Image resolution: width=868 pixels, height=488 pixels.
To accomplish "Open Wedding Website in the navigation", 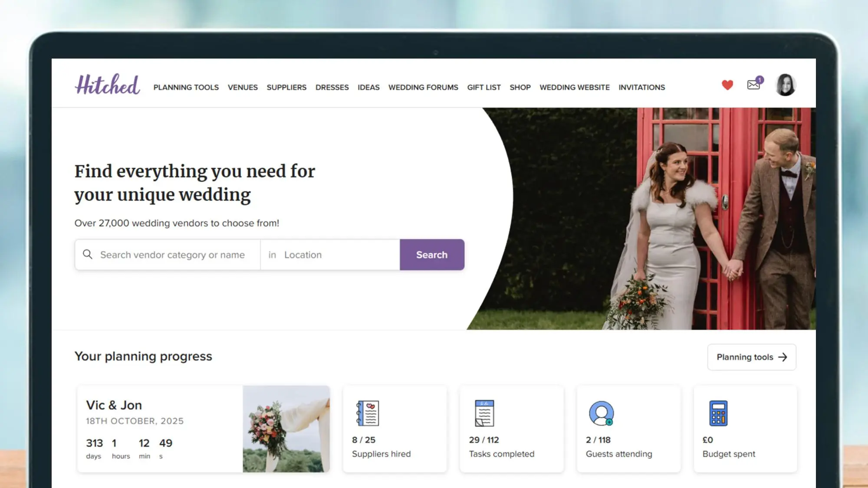I will point(575,87).
